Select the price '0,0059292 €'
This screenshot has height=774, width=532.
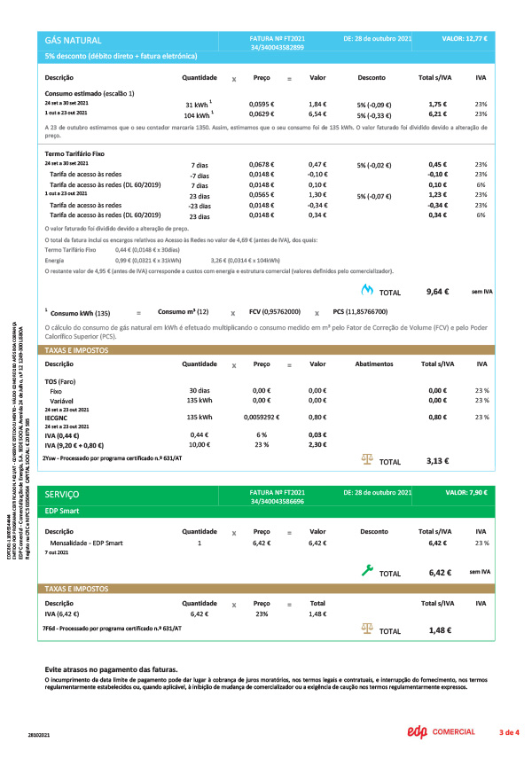point(262,417)
